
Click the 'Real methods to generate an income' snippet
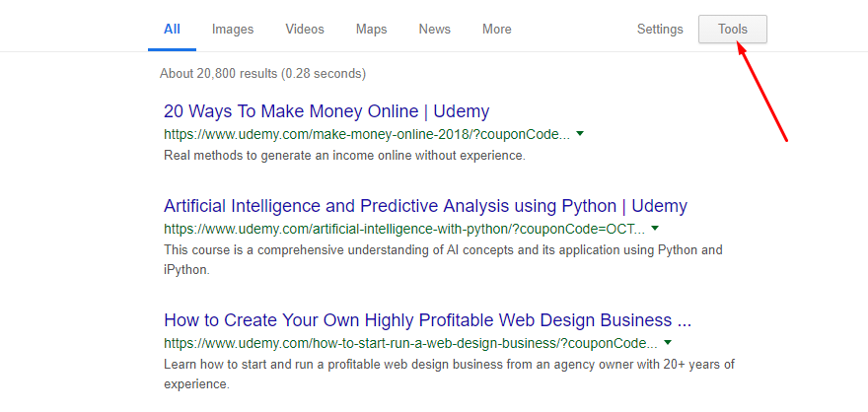pos(344,156)
